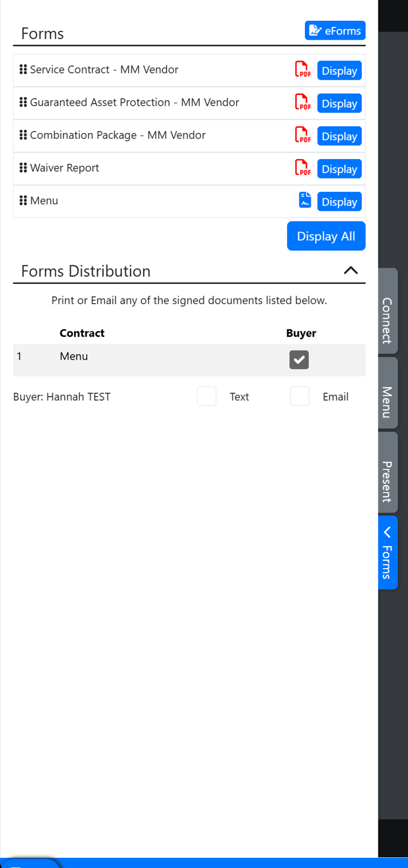408x868 pixels.
Task: Click the Display All button
Action: (326, 236)
